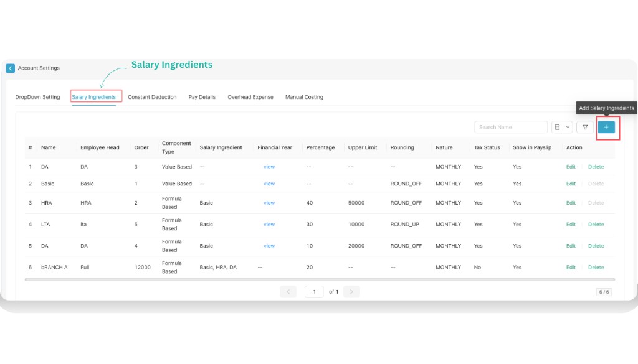Click the Add Salary Ingredients plus icon
Image resolution: width=638 pixels, height=364 pixels.
(606, 127)
